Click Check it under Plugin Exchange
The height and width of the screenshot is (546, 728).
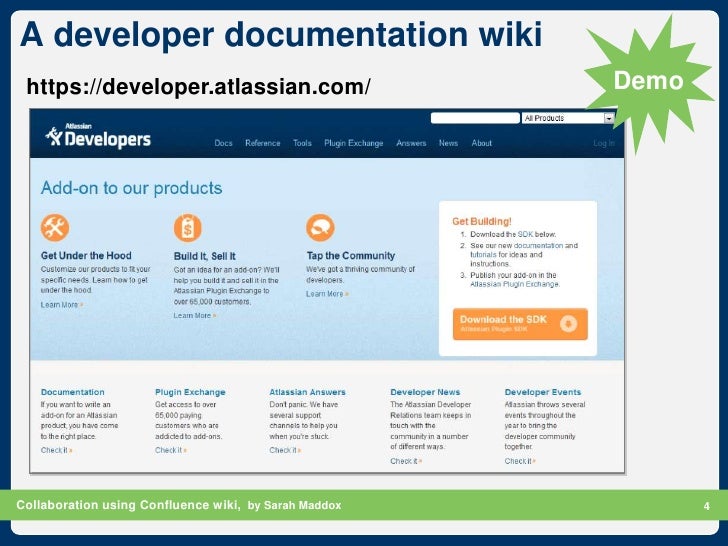pyautogui.click(x=170, y=450)
